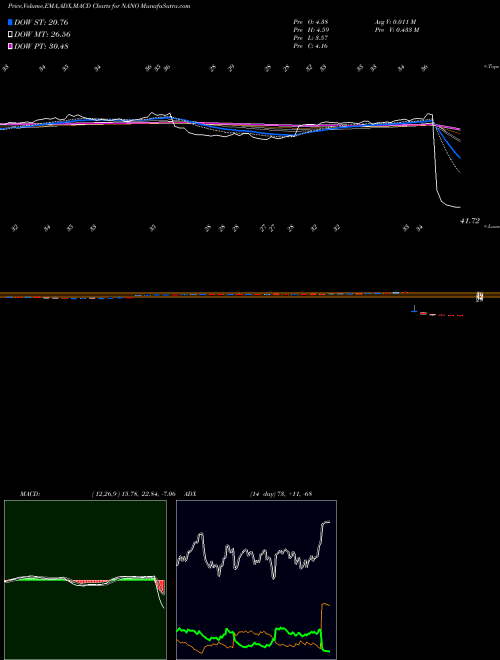Select the 'DOW PT: 30.48' legend label
Screen dimensions: 500x660
[41, 46]
